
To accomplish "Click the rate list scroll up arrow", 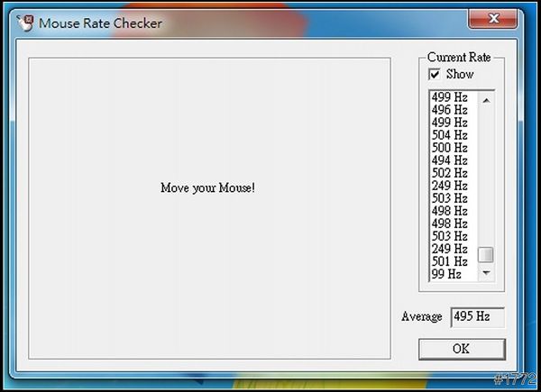I will click(487, 101).
